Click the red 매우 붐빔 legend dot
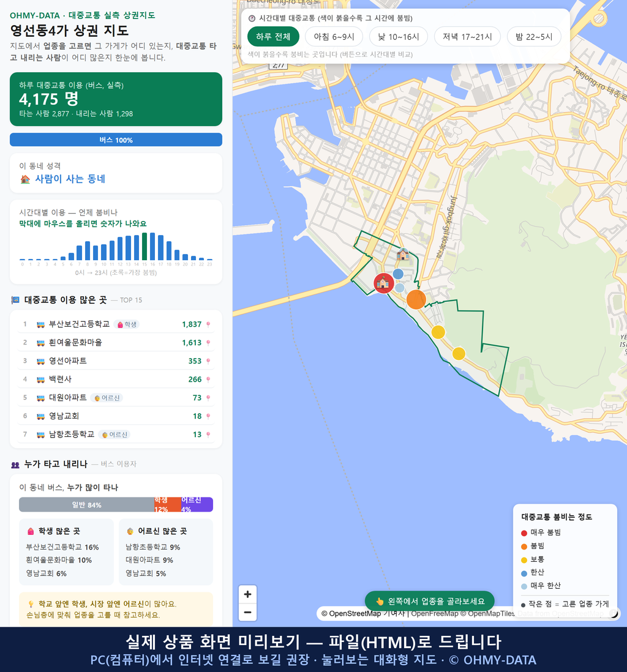This screenshot has width=627, height=672. pos(524,533)
